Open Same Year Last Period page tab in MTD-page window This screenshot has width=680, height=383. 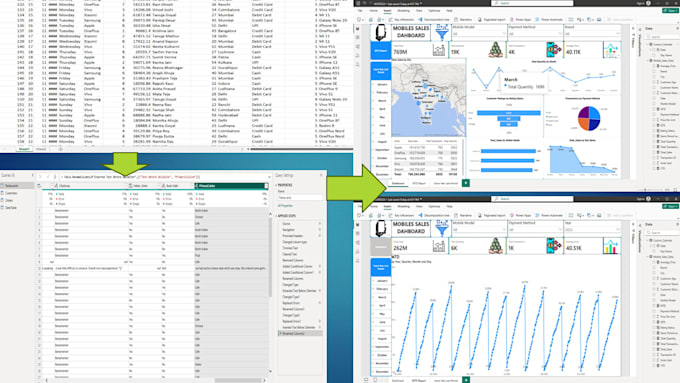click(446, 380)
